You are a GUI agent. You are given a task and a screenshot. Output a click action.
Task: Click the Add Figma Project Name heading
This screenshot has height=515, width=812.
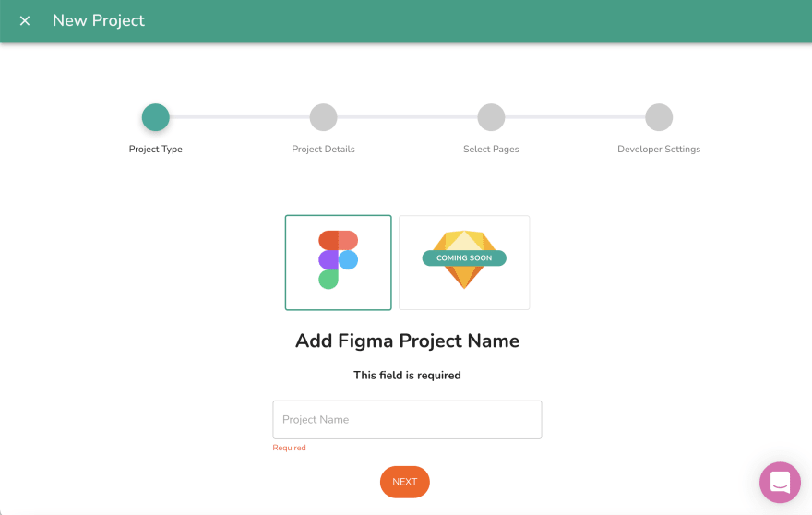coord(407,341)
